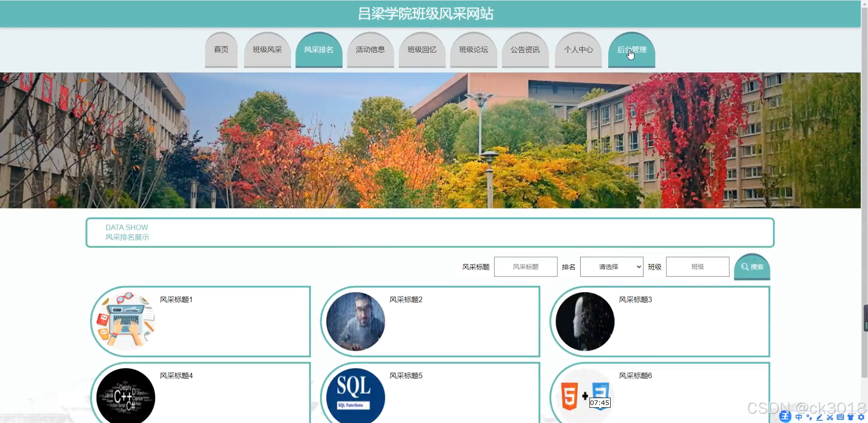
Task: Expand the 排名 请选择 dropdown
Action: click(x=612, y=267)
